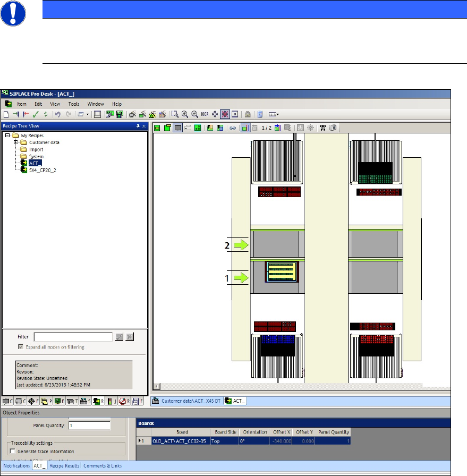This screenshot has height=476, width=467.
Task: Open the Help menu
Action: click(x=117, y=104)
